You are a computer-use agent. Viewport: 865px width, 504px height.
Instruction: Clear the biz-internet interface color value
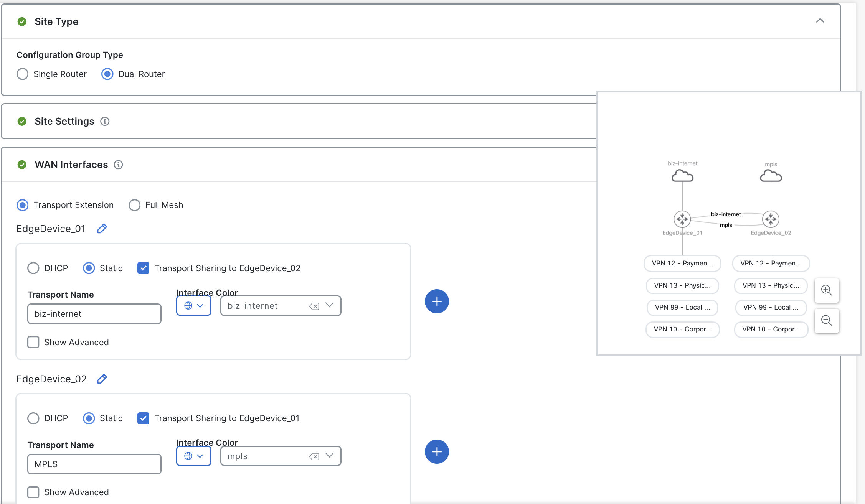(x=314, y=306)
